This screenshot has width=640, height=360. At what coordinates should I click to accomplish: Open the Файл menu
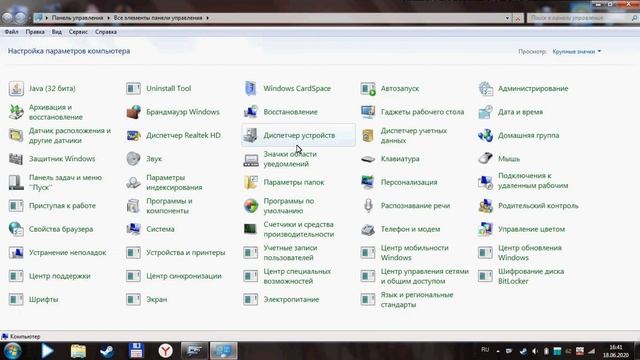point(11,32)
